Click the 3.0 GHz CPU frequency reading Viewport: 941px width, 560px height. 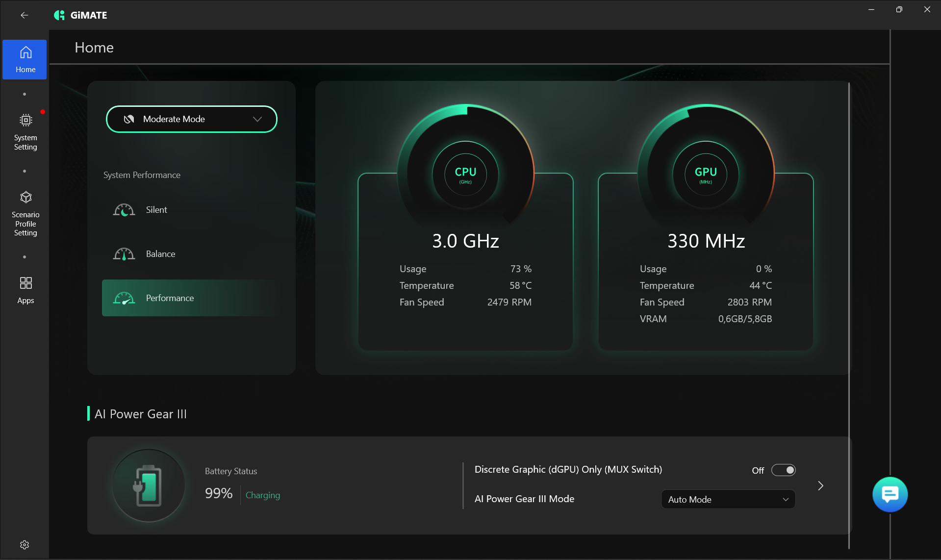tap(465, 241)
